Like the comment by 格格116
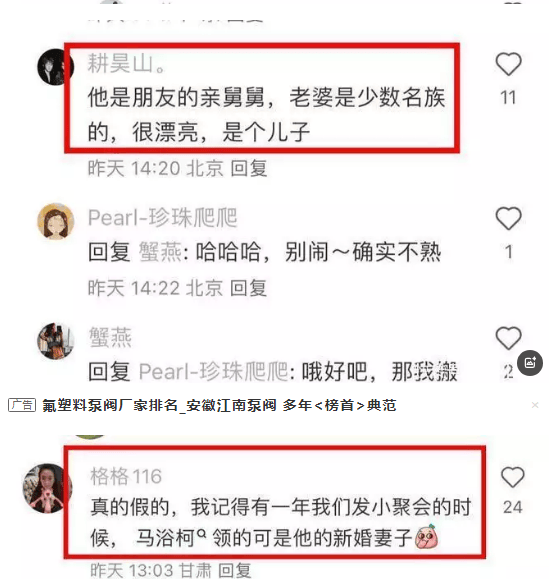 point(512,477)
